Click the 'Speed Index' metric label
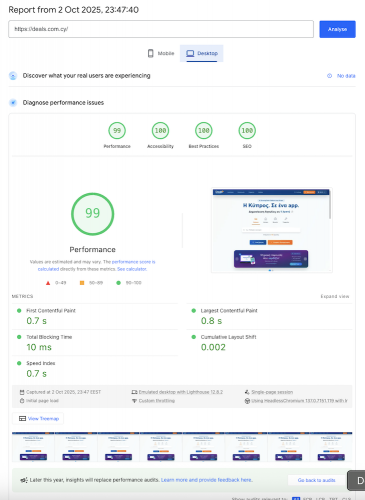 tap(41, 363)
